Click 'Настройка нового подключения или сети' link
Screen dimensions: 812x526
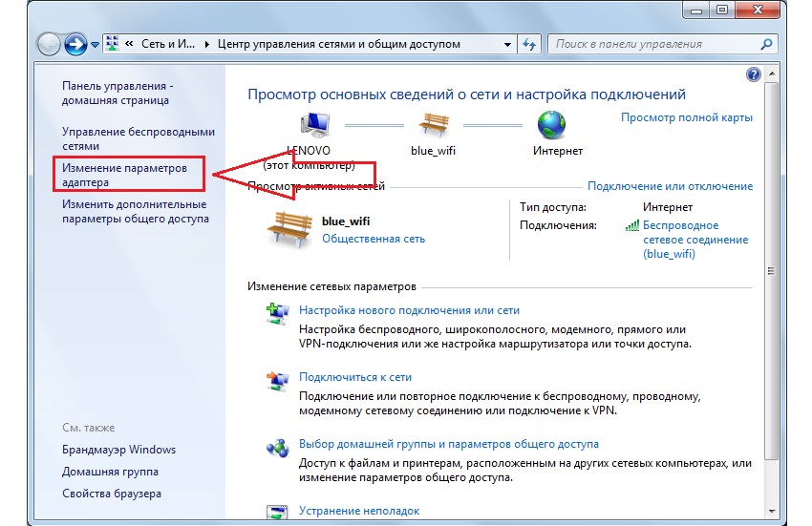[409, 310]
